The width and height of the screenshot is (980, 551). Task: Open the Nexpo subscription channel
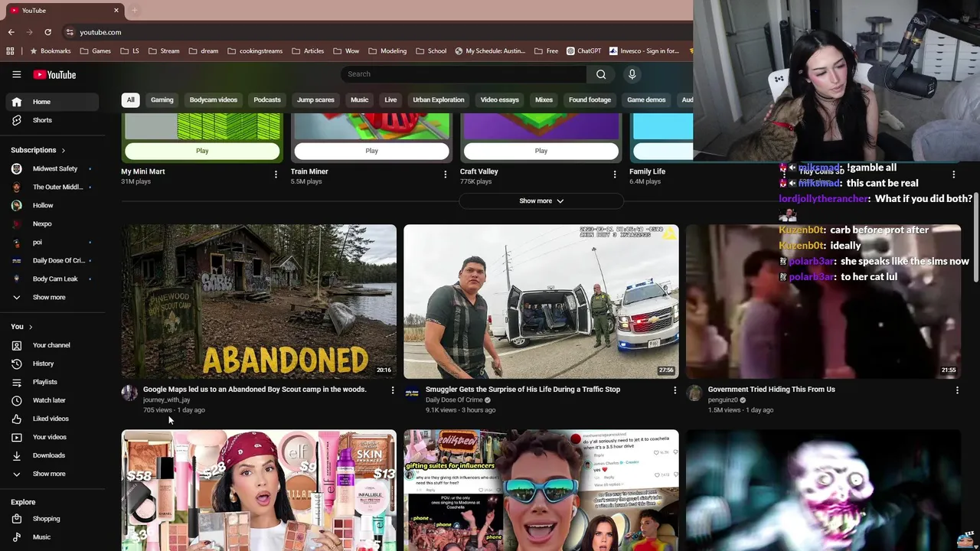(x=52, y=223)
